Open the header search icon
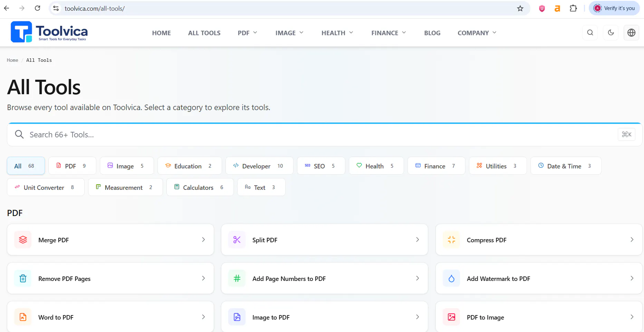The width and height of the screenshot is (644, 332). (x=590, y=33)
